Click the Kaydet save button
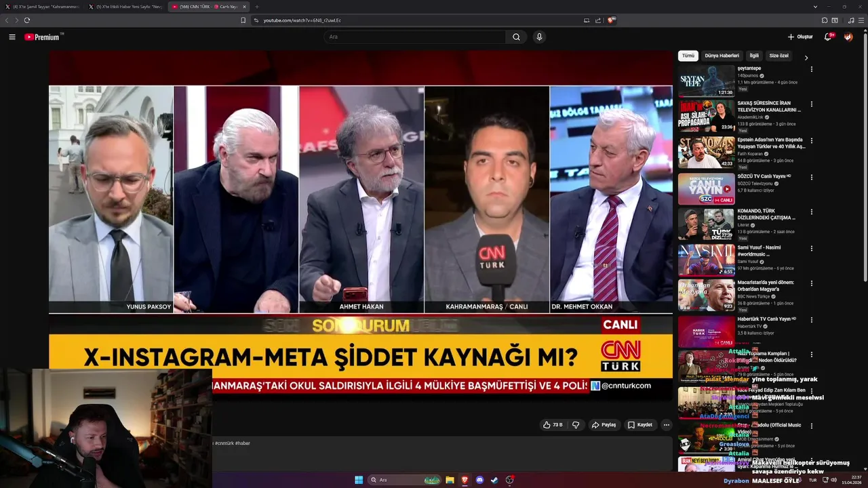 tap(640, 425)
